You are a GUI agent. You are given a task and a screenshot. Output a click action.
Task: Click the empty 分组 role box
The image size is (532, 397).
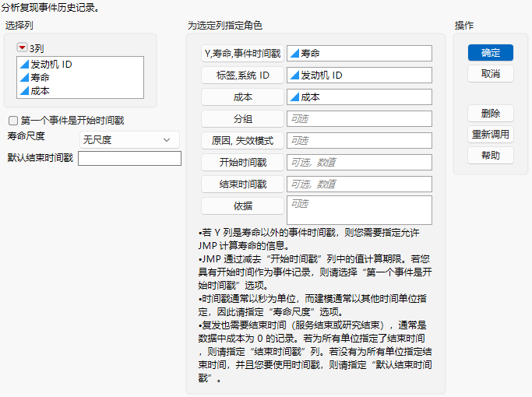click(x=359, y=118)
